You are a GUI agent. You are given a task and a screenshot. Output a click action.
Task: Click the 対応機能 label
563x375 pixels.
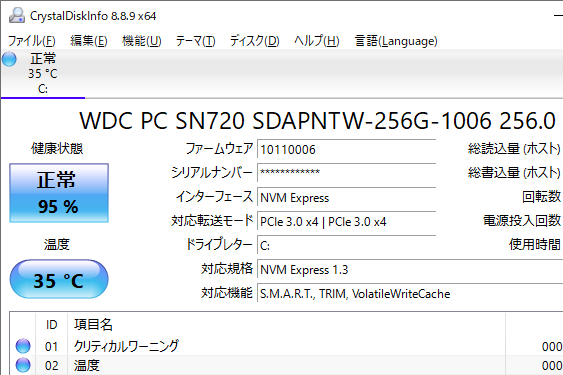[227, 293]
